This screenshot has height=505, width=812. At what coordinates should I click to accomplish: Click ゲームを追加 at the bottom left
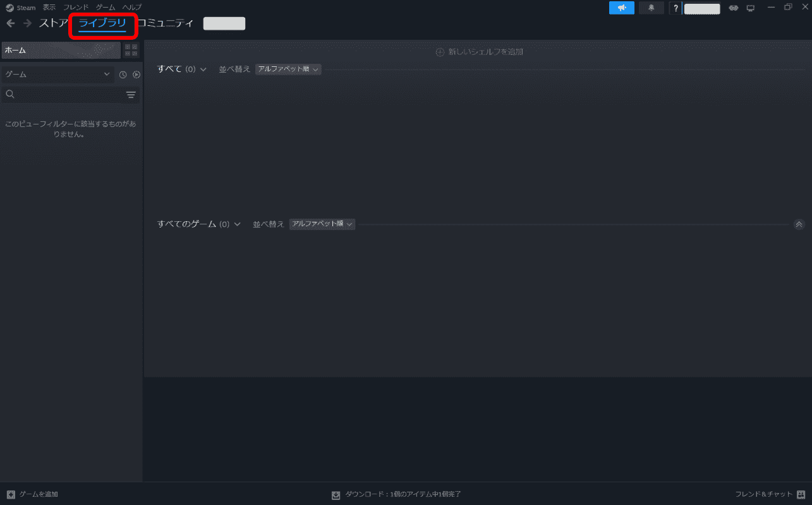32,494
